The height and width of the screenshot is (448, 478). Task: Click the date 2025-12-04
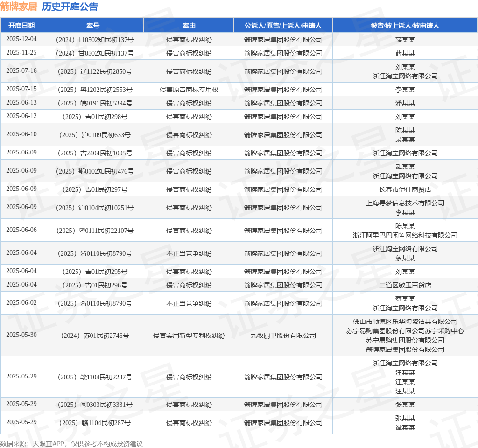[x=21, y=39]
